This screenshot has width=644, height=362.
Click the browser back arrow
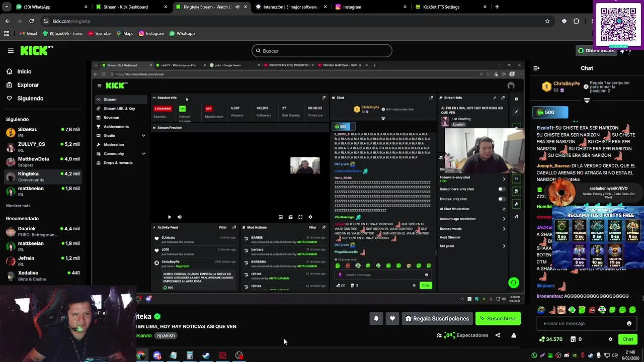click(7, 21)
